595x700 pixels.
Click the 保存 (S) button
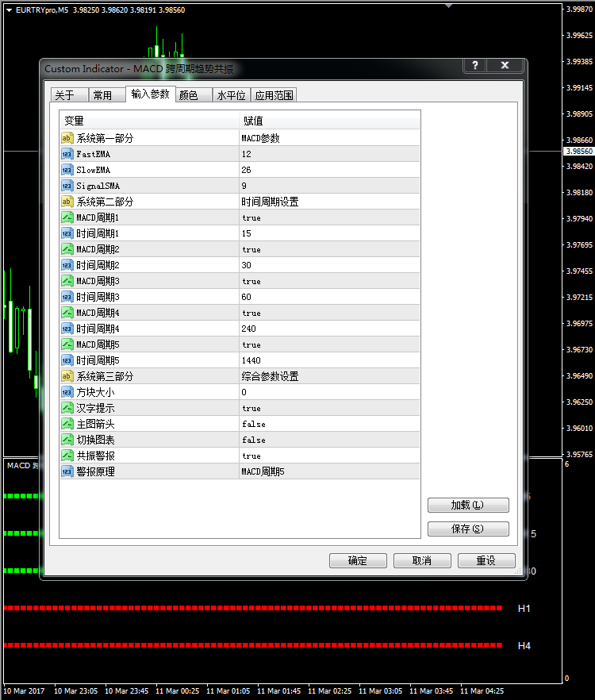click(468, 529)
